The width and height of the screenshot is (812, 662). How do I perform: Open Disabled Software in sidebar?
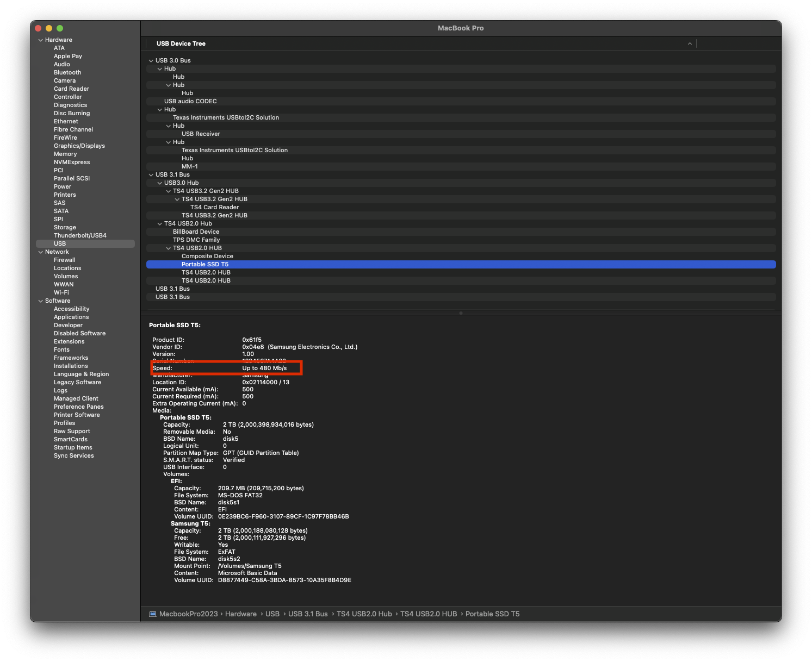click(x=79, y=333)
